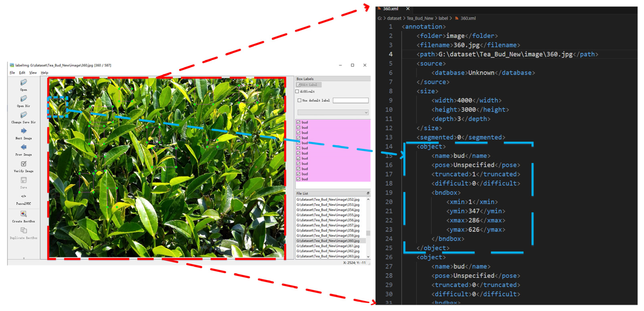Viewport: 644px width, 311px height.
Task: Switch format with PascalVOC icon
Action: click(23, 196)
